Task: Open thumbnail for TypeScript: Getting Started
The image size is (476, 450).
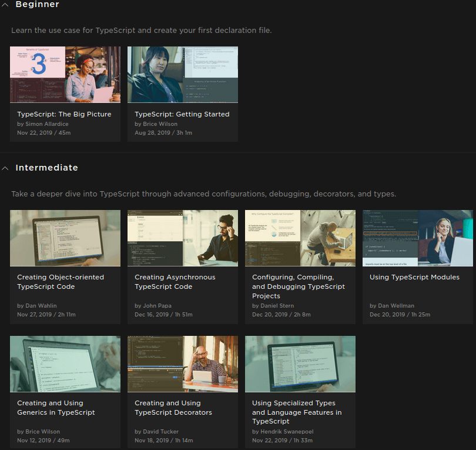Action: click(x=183, y=75)
